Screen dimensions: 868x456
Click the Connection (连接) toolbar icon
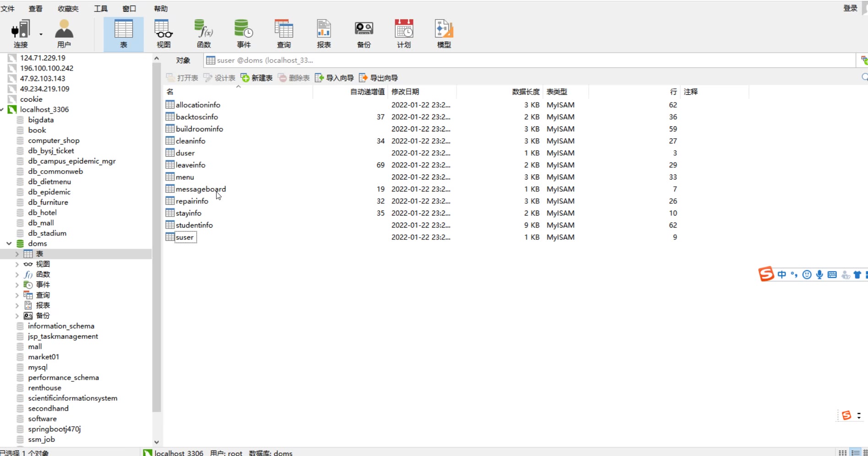(x=21, y=33)
